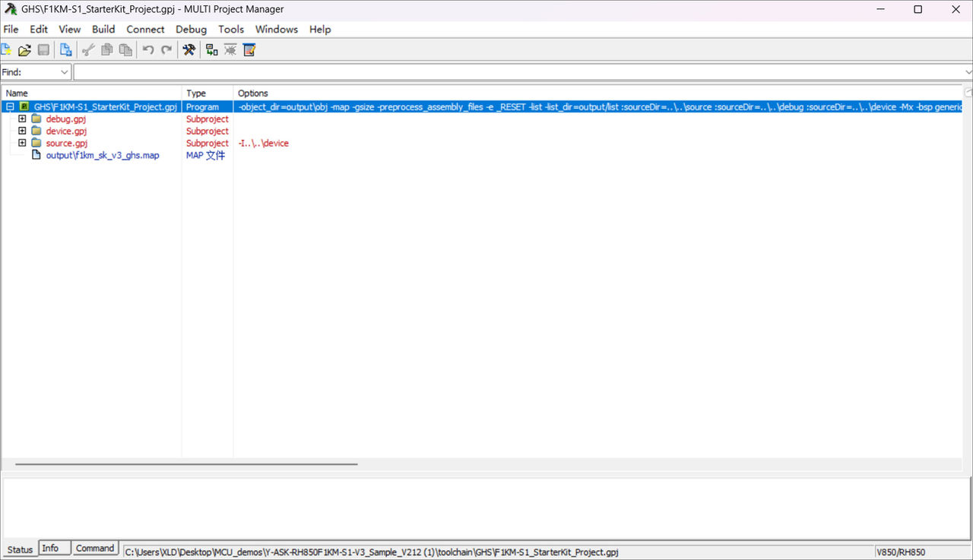Open the Debug menu

coord(191,30)
